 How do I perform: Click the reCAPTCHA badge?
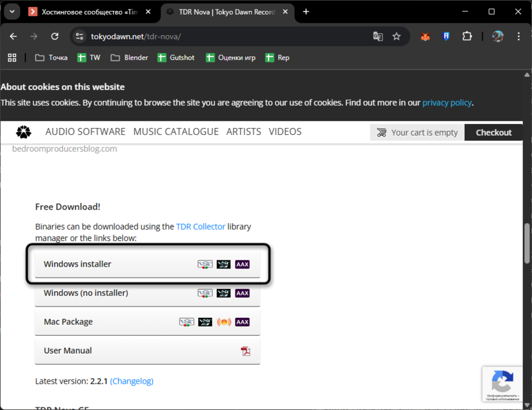pos(502,384)
